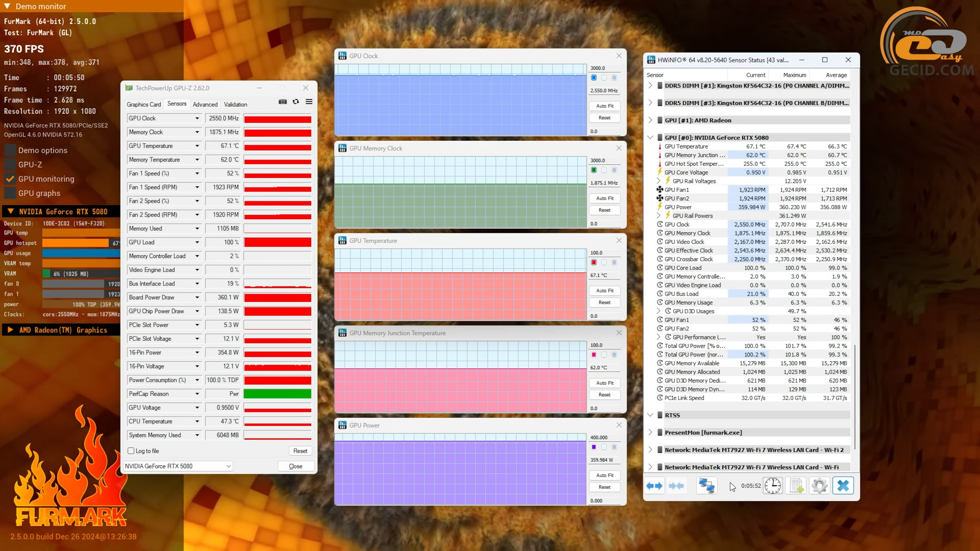Screen dimensions: 980x551
Task: Click Reset in GPU Memory Clock graph
Action: [605, 210]
